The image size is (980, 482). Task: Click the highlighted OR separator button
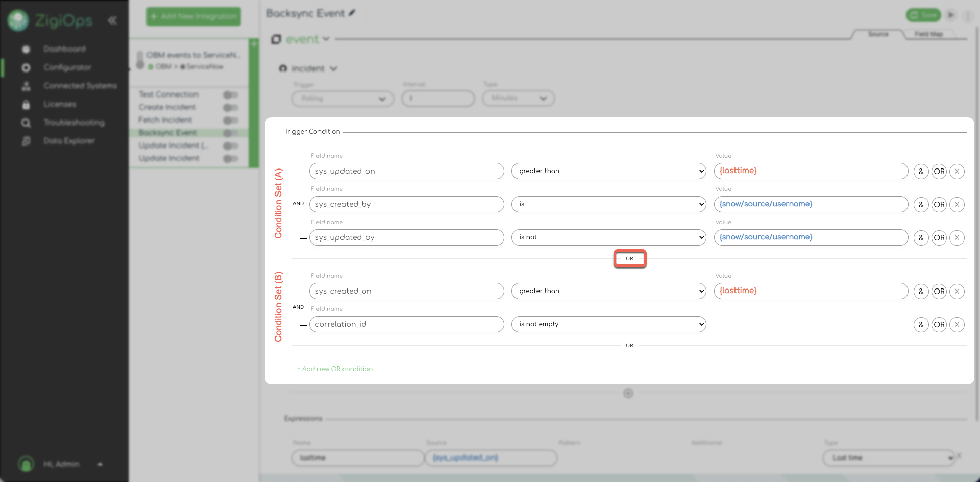[x=629, y=259]
